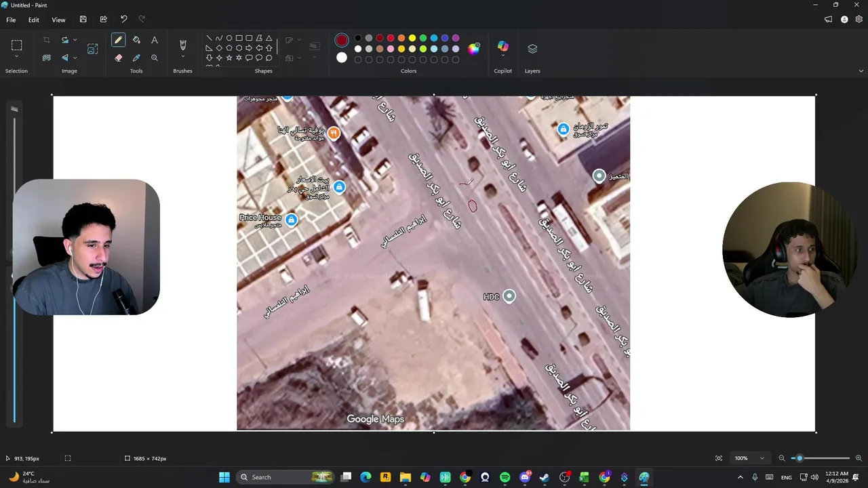Viewport: 868px width, 488px height.
Task: Select Color 1 dark red swatch
Action: point(342,41)
